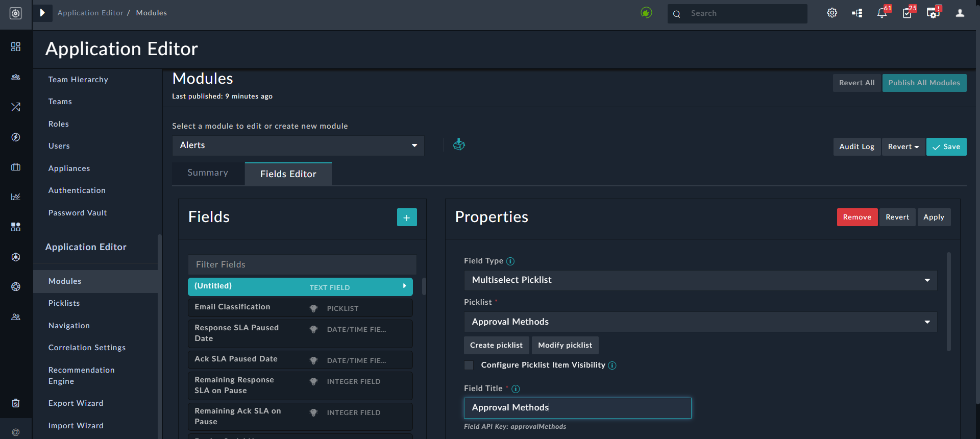Open Import Wizard menu item
This screenshot has height=439, width=980.
[76, 426]
